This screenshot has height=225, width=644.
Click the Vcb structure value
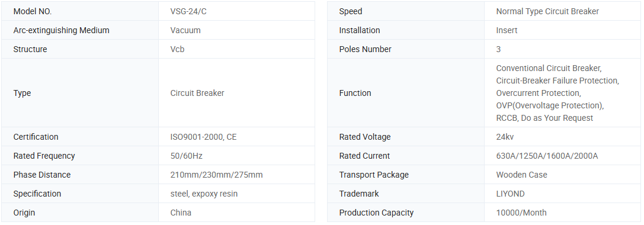pyautogui.click(x=177, y=49)
